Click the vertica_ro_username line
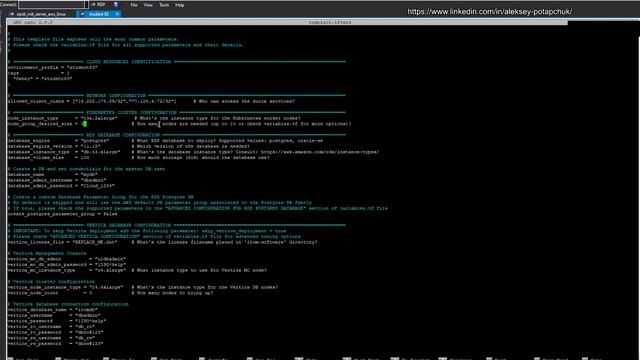Viewport: 640px width, 360px height. coord(51,327)
